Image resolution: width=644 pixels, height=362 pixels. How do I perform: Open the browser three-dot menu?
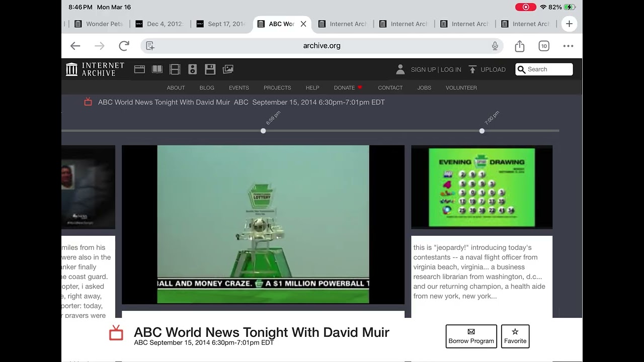click(568, 46)
